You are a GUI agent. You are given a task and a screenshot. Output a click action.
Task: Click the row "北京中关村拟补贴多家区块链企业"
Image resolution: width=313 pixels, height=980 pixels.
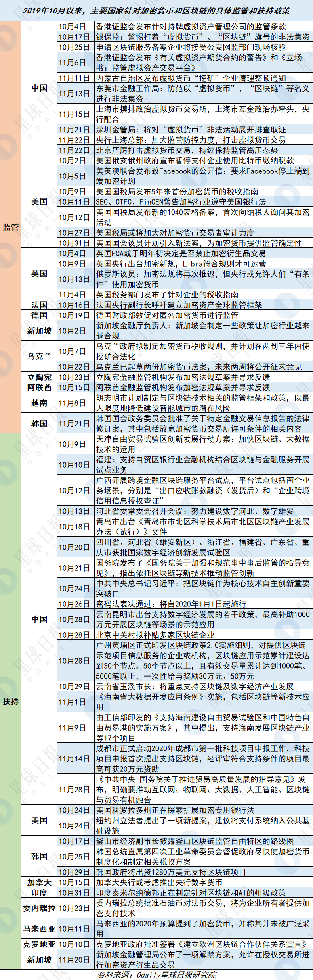click(204, 635)
